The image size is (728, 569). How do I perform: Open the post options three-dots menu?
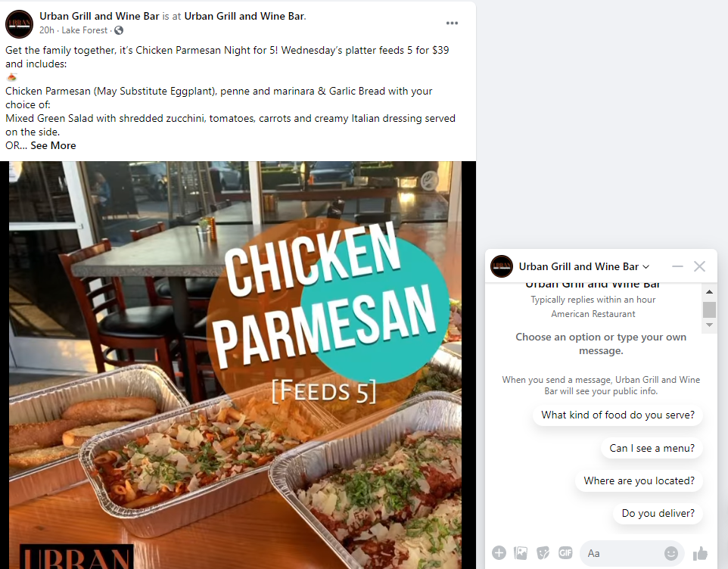tap(452, 23)
